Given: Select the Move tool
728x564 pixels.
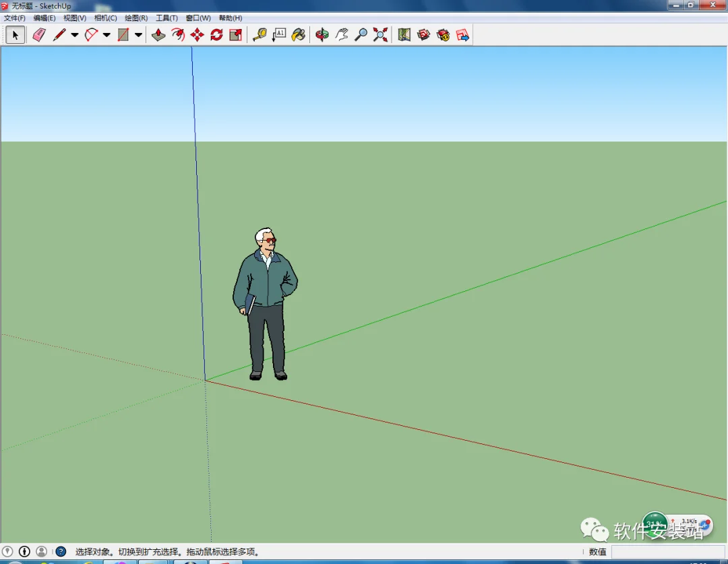Looking at the screenshot, I should point(198,35).
